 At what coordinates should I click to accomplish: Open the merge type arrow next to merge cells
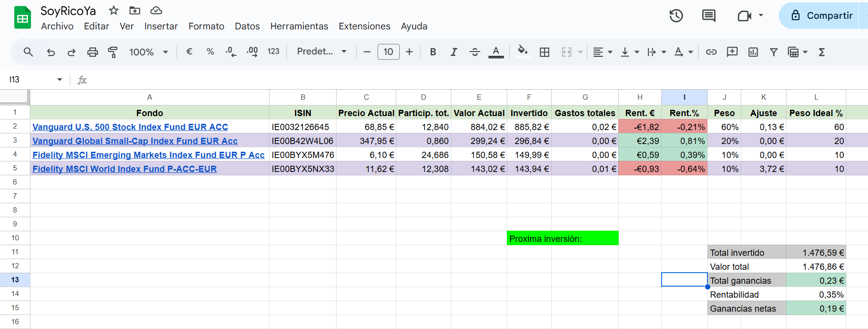(580, 52)
